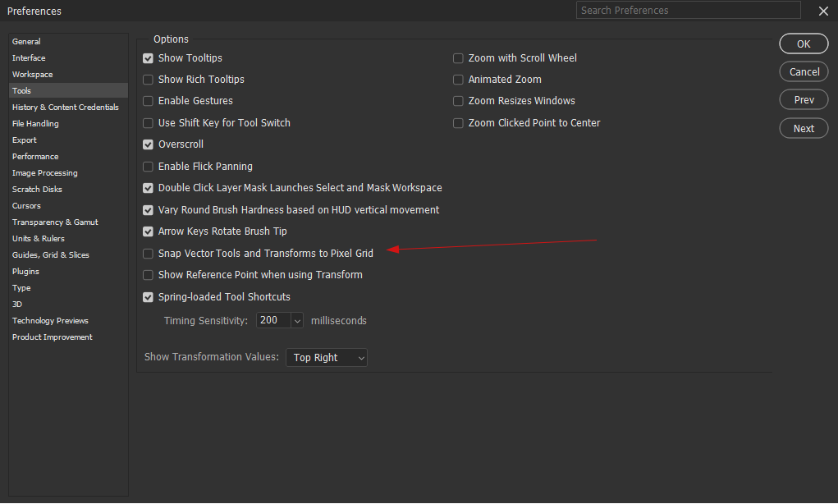Cancel the preferences changes
This screenshot has height=504, width=838.
pos(803,71)
